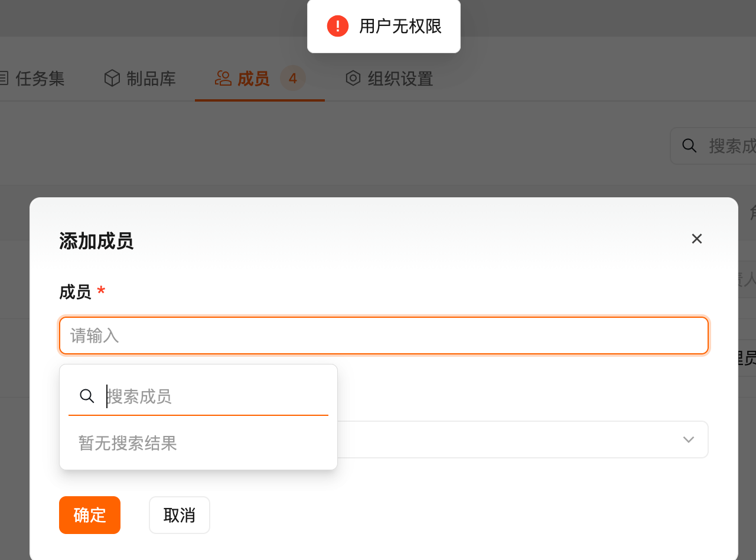Click the list icon beside 任务集
The width and height of the screenshot is (756, 560).
[x=4, y=78]
